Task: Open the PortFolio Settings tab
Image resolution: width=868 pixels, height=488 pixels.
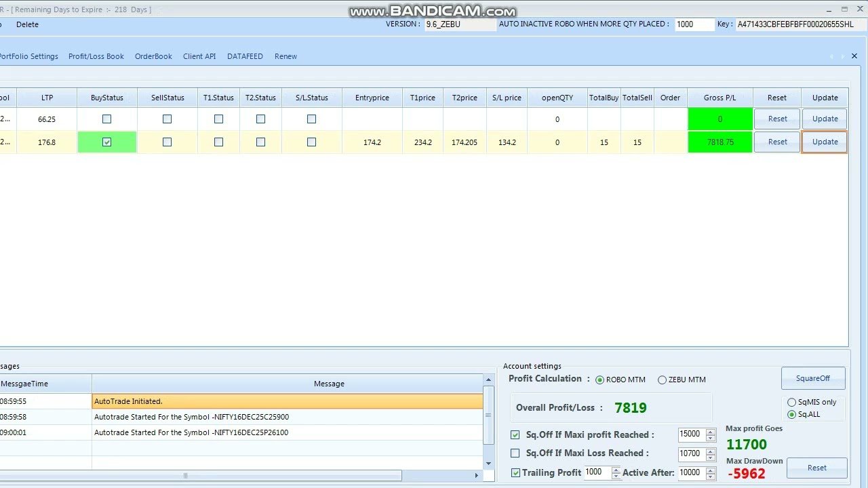Action: coord(28,56)
